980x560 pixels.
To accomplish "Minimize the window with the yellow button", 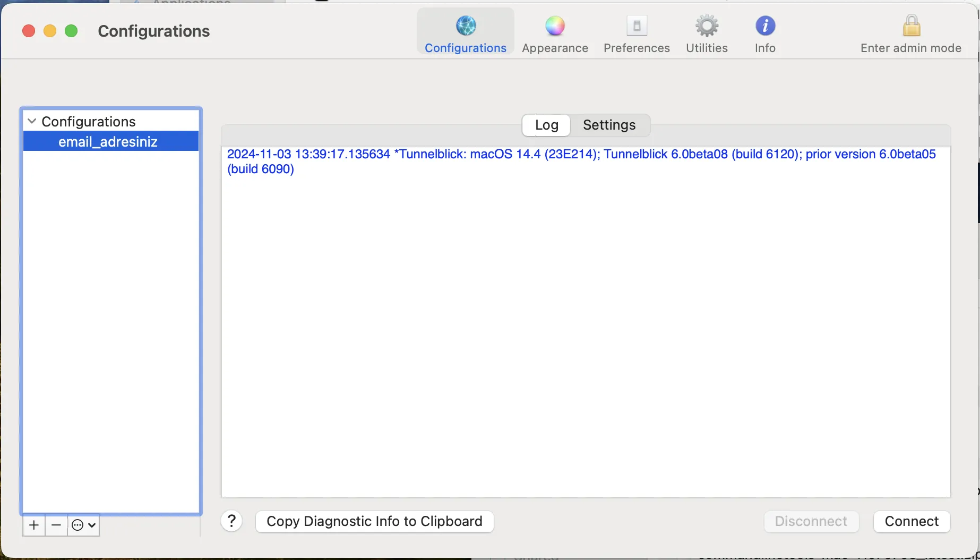I will tap(50, 31).
